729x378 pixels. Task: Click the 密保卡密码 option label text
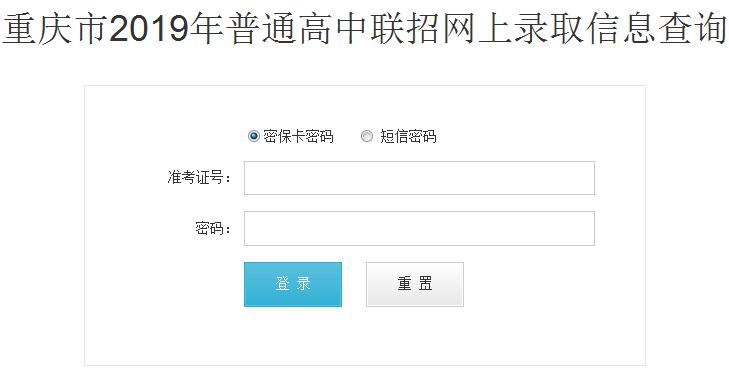click(298, 136)
